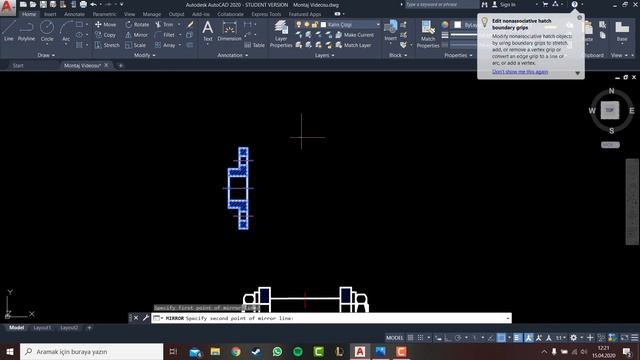The width and height of the screenshot is (640, 360).
Task: Click the Save icon in quick access toolbar
Action: [43, 4]
